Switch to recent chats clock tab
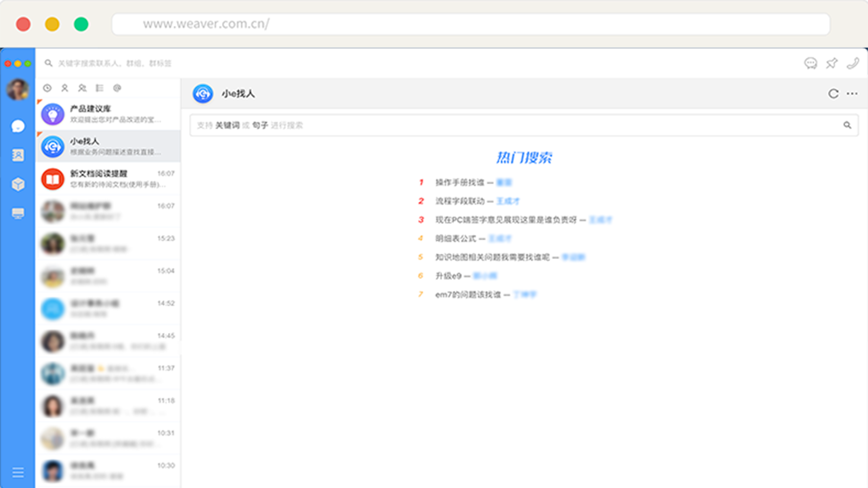 47,88
